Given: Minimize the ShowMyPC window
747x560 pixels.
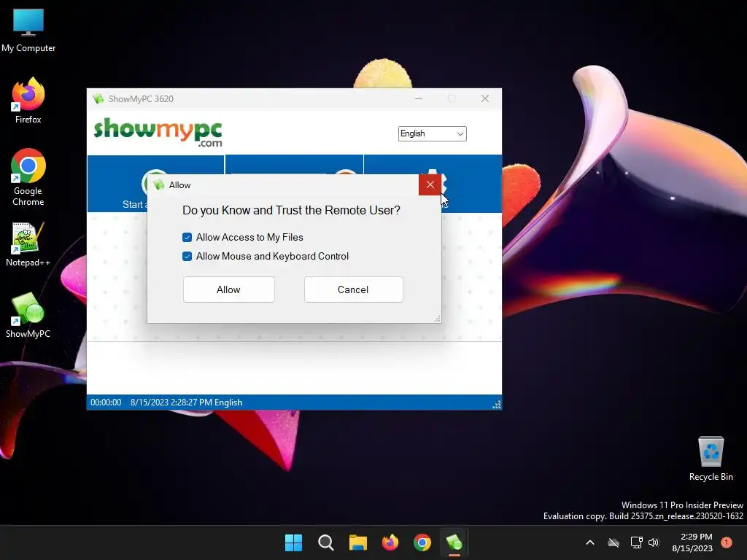Looking at the screenshot, I should click(x=419, y=98).
